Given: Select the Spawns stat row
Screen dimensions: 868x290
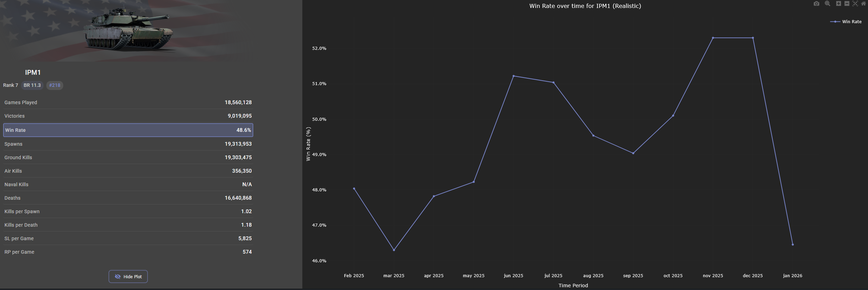Looking at the screenshot, I should (128, 144).
